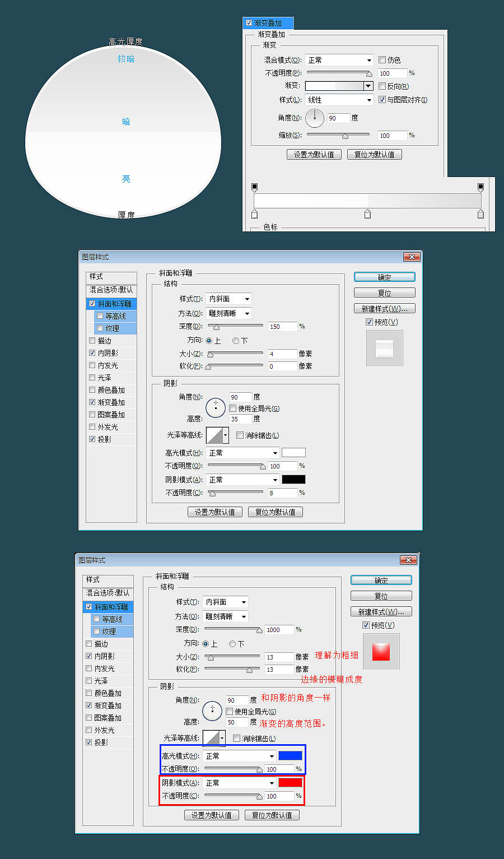Screen dimensions: 504x859
Task: Click the shadow angle dial in the bottom dialog
Action: (212, 711)
